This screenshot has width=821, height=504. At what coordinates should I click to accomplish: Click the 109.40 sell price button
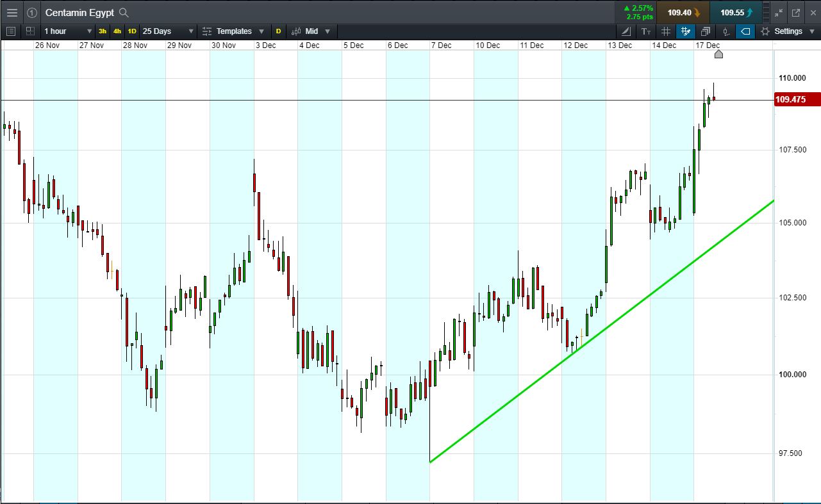click(683, 13)
